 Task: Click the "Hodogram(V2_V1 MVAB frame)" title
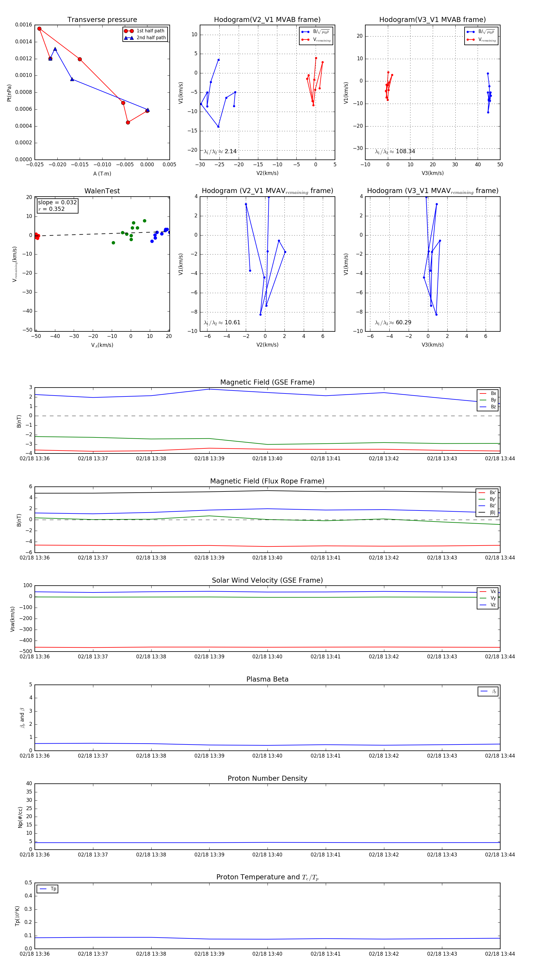pos(267,20)
